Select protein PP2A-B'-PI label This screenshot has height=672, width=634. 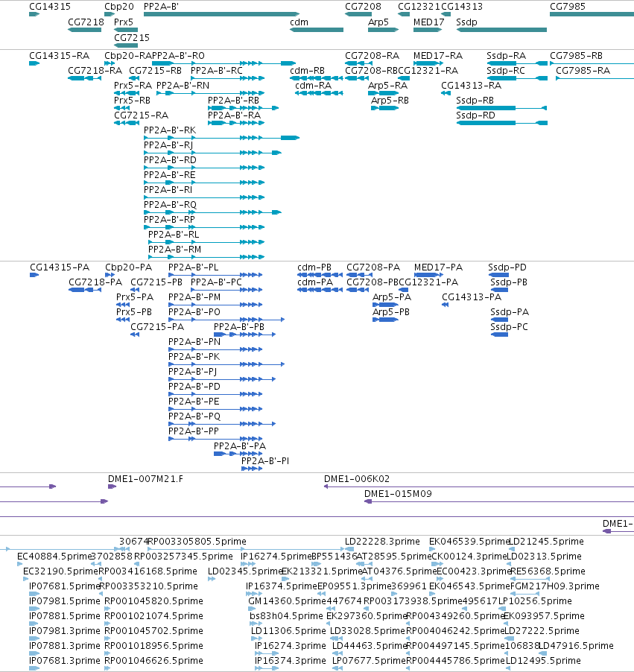pyautogui.click(x=265, y=460)
